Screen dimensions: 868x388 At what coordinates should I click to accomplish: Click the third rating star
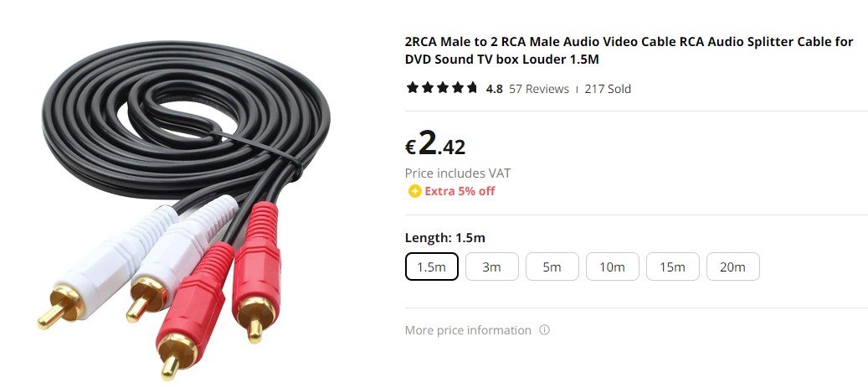(x=442, y=88)
